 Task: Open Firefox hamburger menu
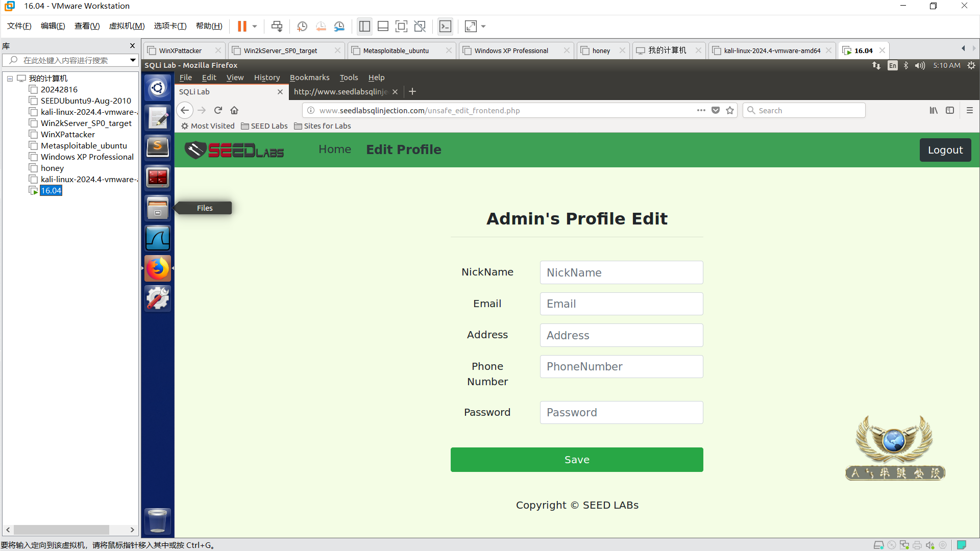pos(970,110)
